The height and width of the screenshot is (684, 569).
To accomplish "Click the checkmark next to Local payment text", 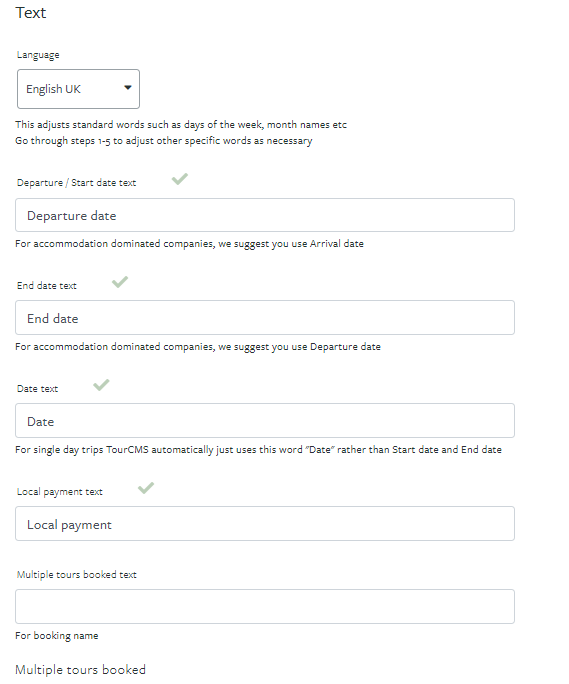I will 146,488.
